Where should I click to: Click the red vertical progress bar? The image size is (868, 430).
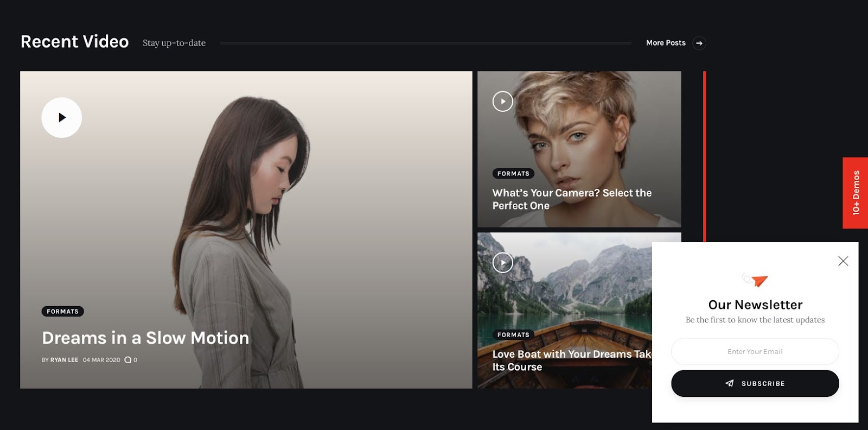[x=705, y=156]
